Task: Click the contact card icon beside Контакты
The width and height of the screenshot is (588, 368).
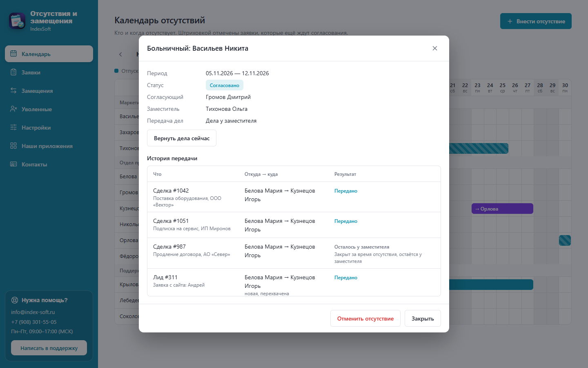Action: (x=13, y=164)
